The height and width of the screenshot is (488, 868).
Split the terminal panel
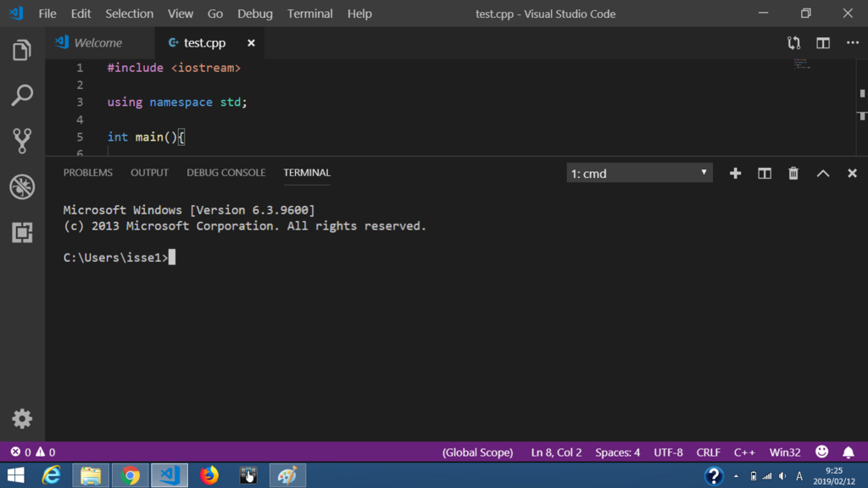(765, 173)
